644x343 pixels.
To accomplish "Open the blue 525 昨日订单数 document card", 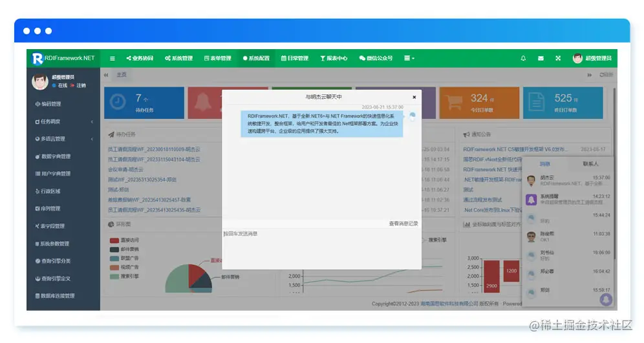I will tap(563, 103).
